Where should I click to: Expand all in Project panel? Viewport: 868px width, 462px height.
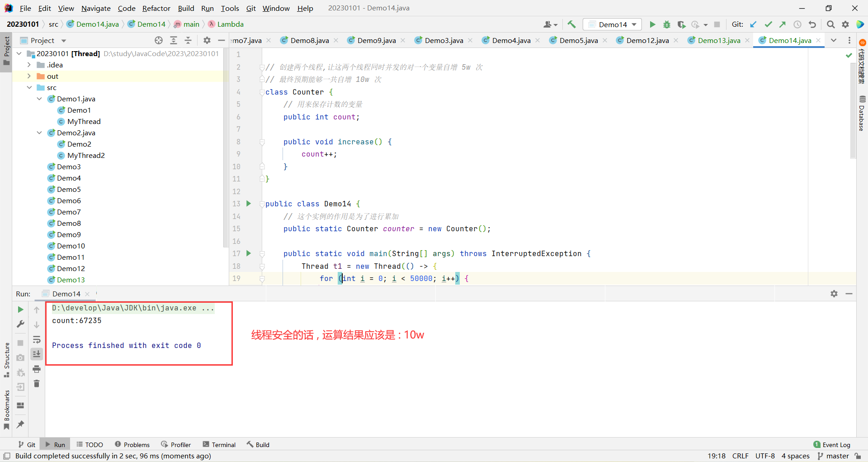coord(174,40)
